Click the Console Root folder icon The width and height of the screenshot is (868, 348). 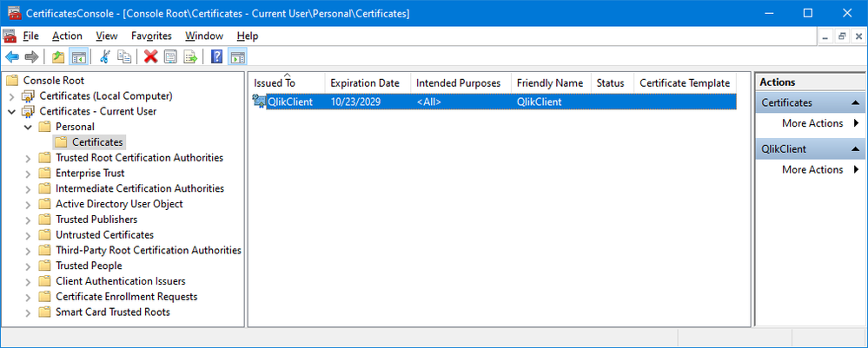[x=13, y=80]
